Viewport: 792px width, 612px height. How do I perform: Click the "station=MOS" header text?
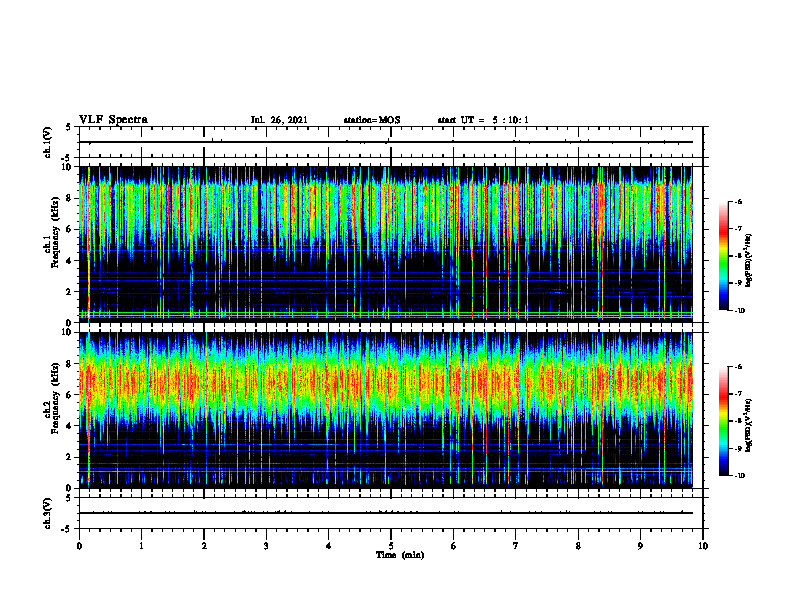372,120
